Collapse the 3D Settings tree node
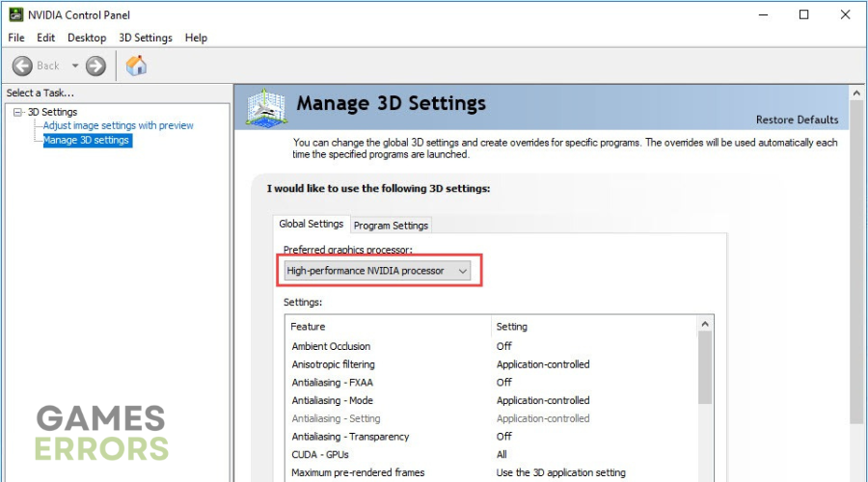868x482 pixels. [x=17, y=113]
